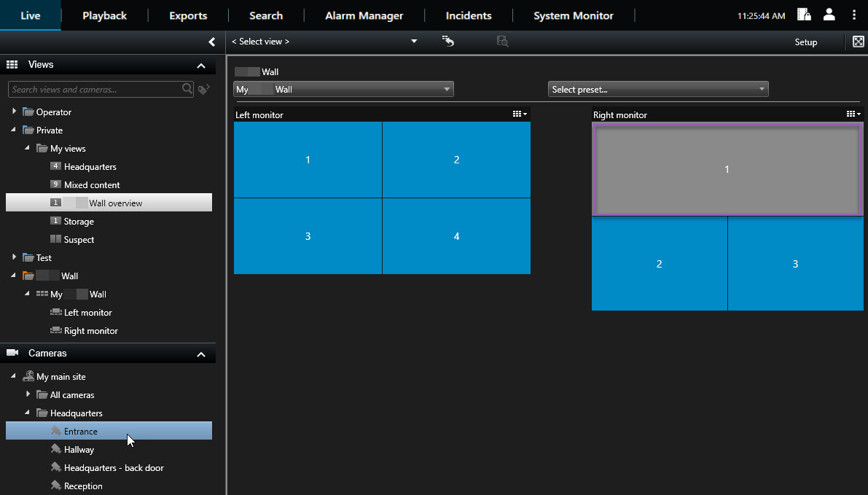Viewport: 868px width, 495px height.
Task: Open Right monitor layout grid icon
Action: point(853,114)
